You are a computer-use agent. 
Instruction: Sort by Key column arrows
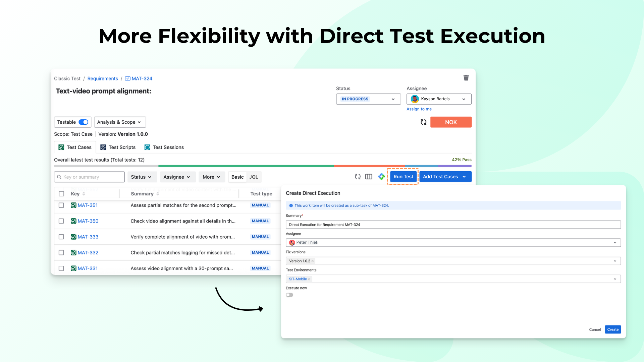(x=84, y=194)
